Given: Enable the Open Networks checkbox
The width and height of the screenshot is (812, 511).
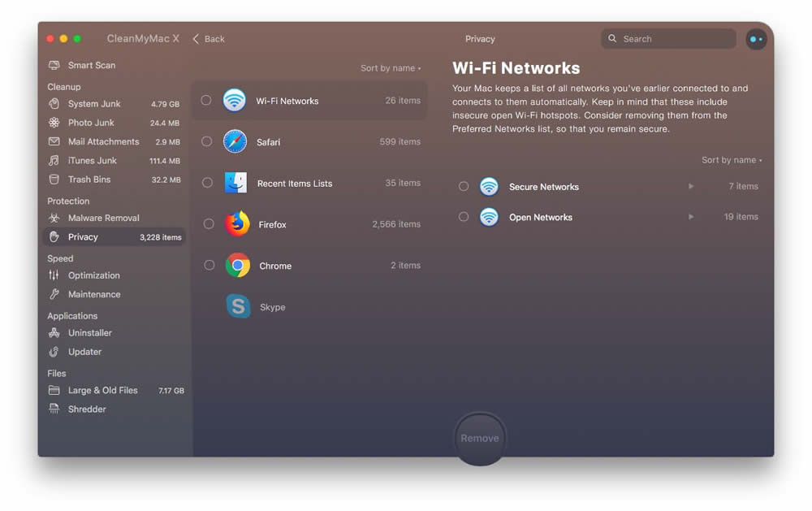Looking at the screenshot, I should coord(464,217).
